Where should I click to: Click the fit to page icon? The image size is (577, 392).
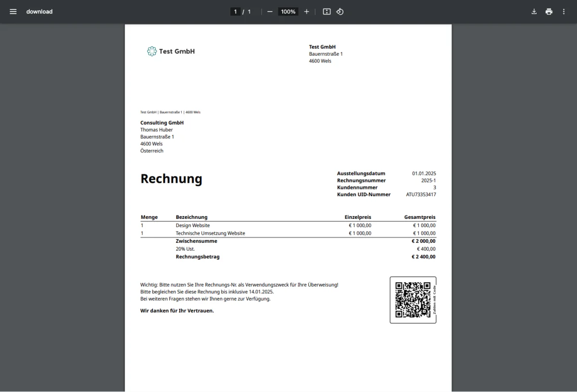pos(327,12)
